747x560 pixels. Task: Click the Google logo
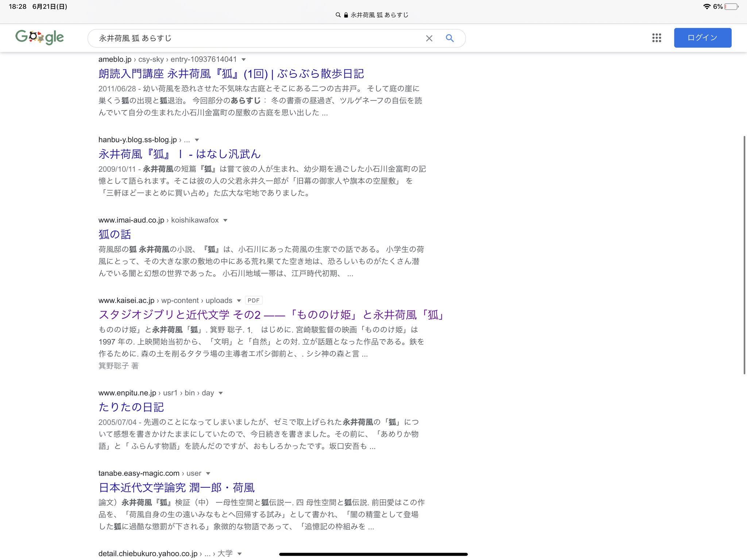(39, 37)
